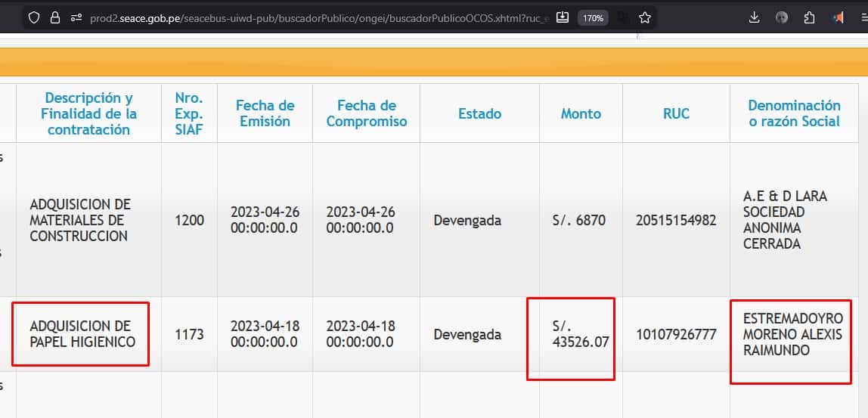This screenshot has height=418, width=868.
Task: Click Nro. Exp. SIAF column header
Action: point(189,113)
